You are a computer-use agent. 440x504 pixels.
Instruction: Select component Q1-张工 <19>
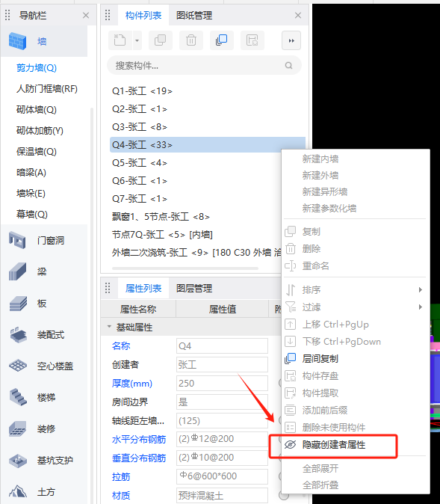208,91
